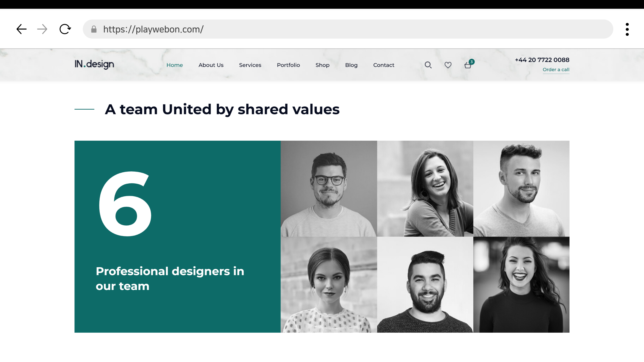
Task: Click the padlock site security icon
Action: point(94,29)
